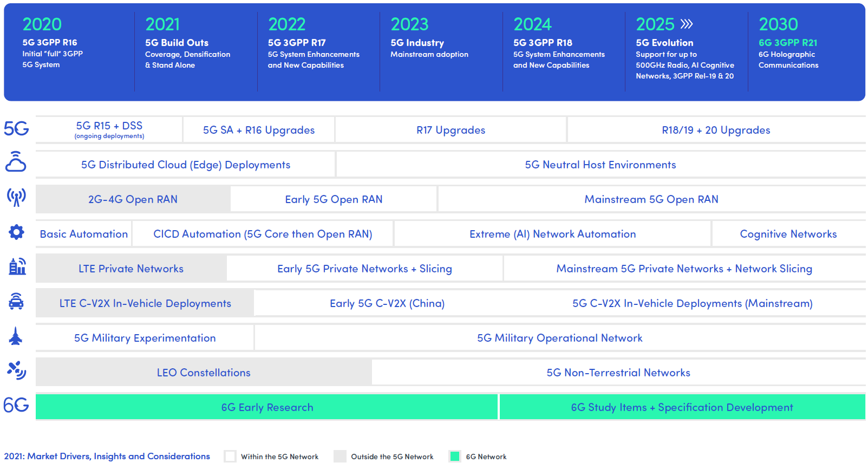Select the 2030 timeline year heading
This screenshot has width=868, height=469.
coord(778,24)
